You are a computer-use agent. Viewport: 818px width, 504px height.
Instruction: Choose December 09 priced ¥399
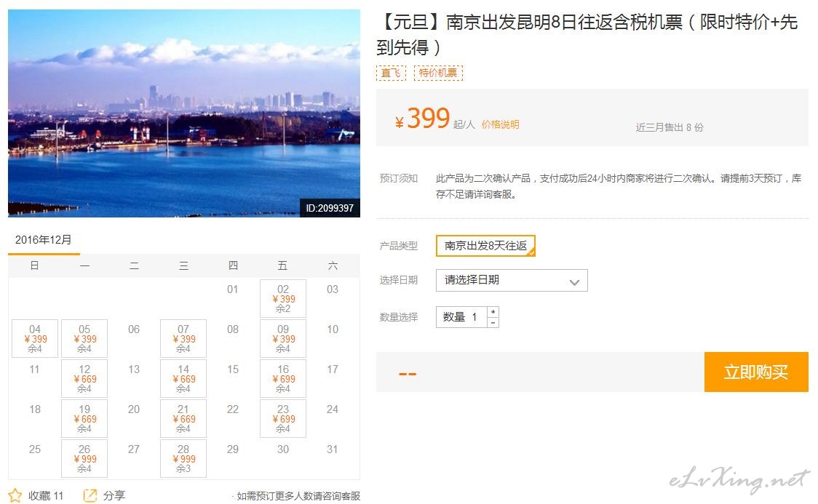click(x=283, y=339)
